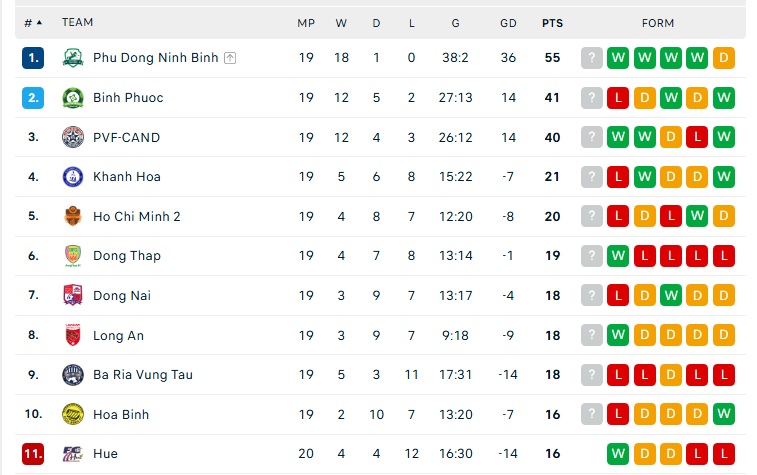
Task: Sort table by the # rank column arrow
Action: (39, 23)
